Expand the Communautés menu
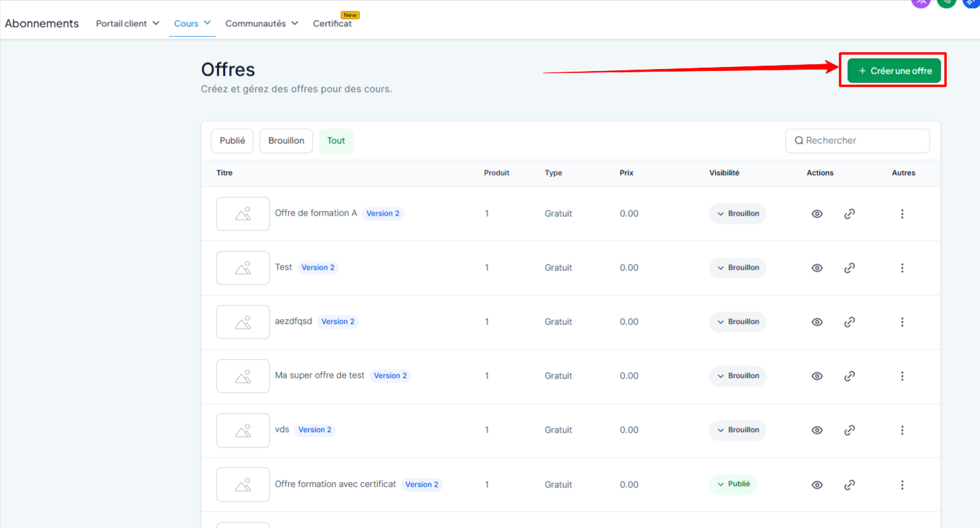This screenshot has height=528, width=980. 262,24
